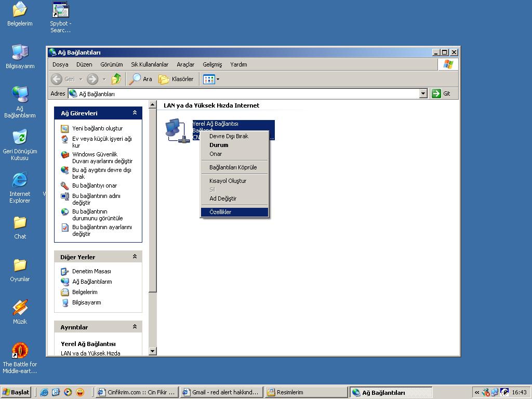Screen dimensions: 532x399
Task: Open the forward button history dropdown arrow
Action: [104, 79]
